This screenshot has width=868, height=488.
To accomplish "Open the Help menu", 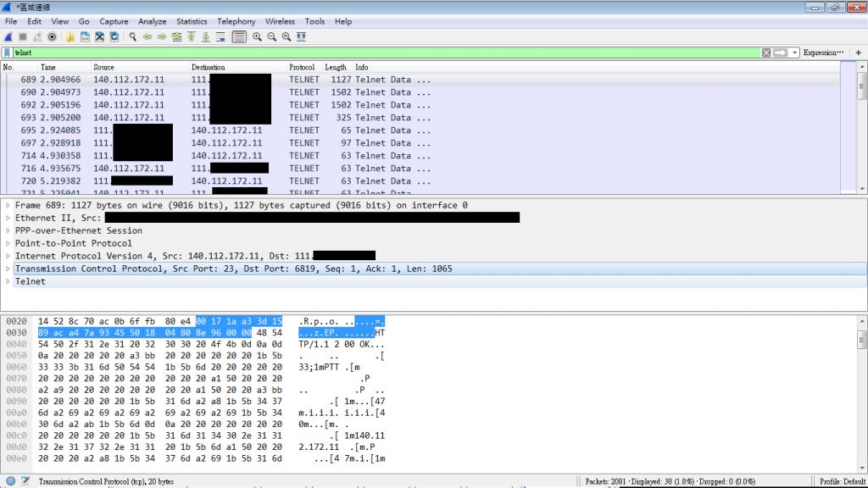I will coord(343,21).
